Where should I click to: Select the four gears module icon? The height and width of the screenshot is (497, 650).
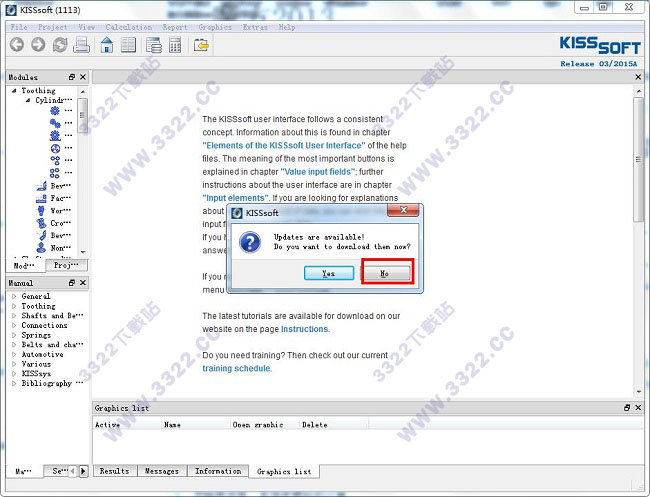pyautogui.click(x=55, y=172)
